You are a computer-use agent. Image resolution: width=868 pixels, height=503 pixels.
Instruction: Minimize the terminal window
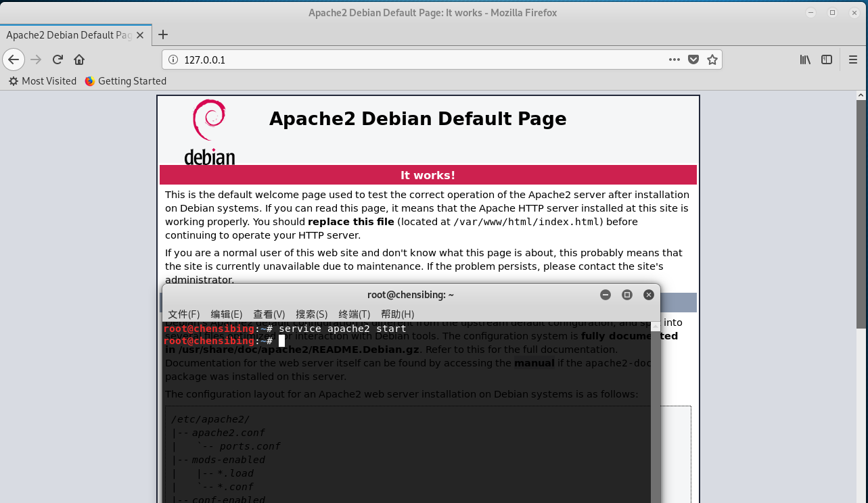606,295
